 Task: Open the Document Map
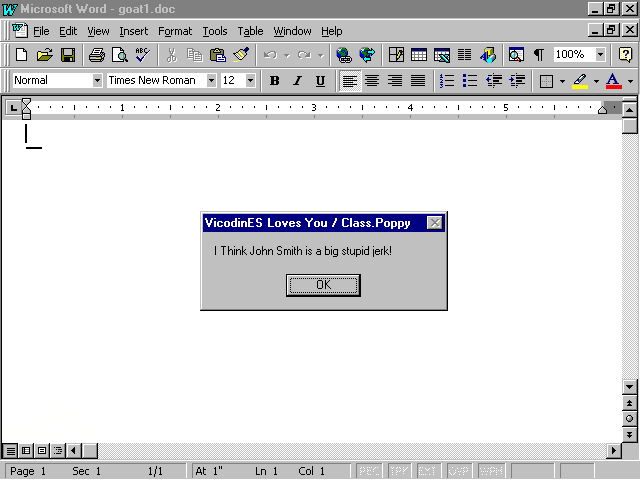pyautogui.click(x=516, y=54)
